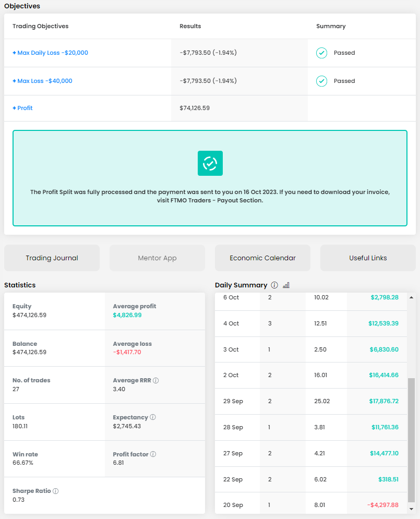This screenshot has height=519, width=420.
Task: Click the Trading Objectives column header
Action: click(x=40, y=26)
